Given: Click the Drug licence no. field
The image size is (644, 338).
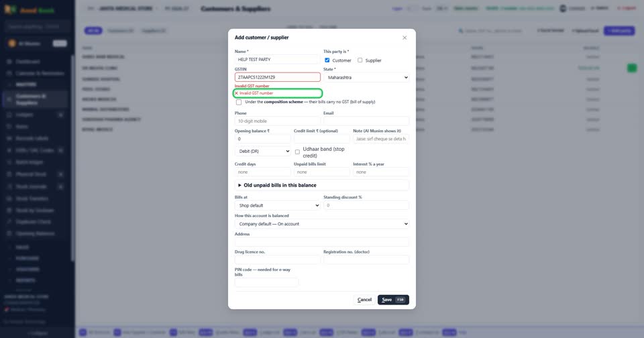Looking at the screenshot, I should pyautogui.click(x=277, y=260).
